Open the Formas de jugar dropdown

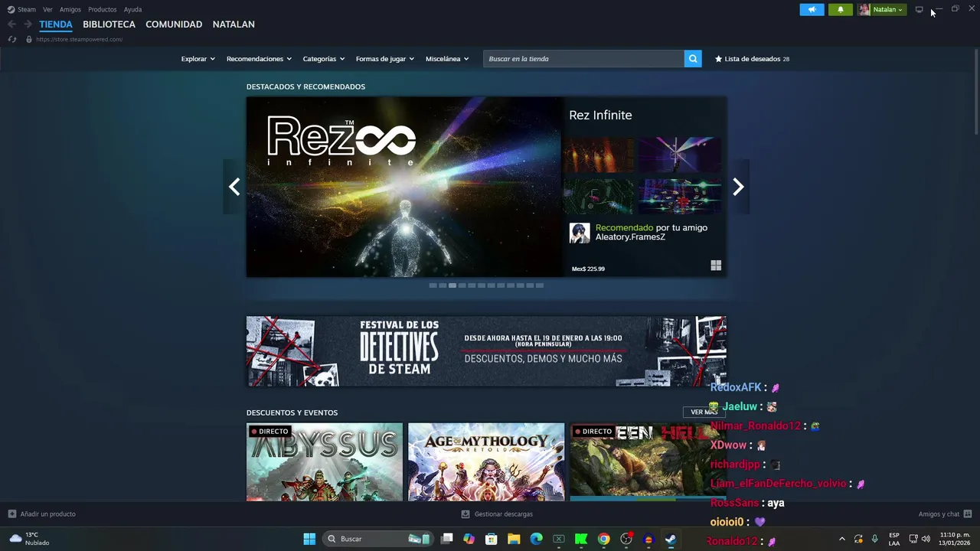click(384, 59)
